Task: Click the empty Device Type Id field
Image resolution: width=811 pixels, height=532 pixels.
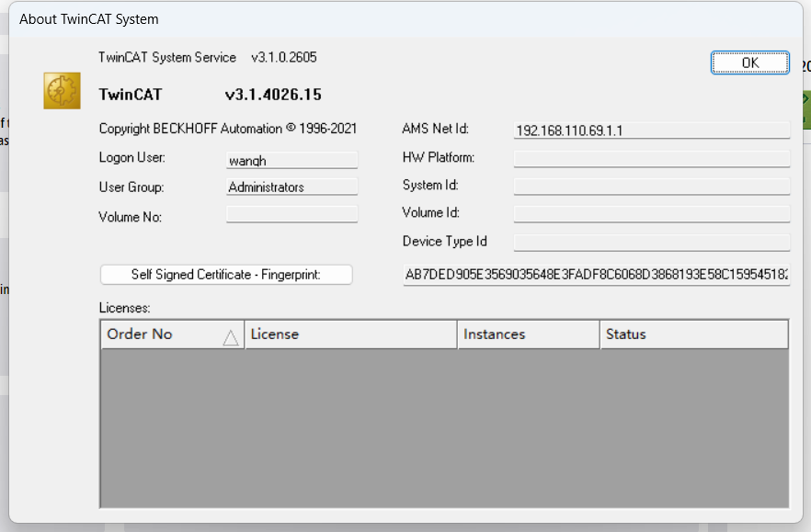Action: point(652,243)
